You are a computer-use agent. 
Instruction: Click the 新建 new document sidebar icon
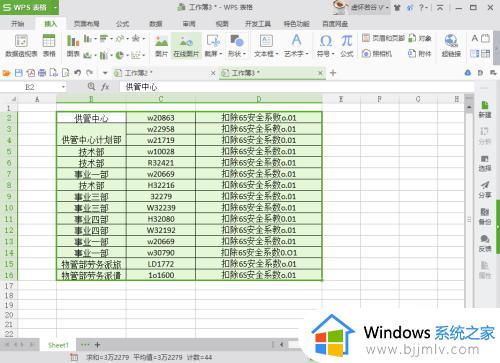(485, 110)
